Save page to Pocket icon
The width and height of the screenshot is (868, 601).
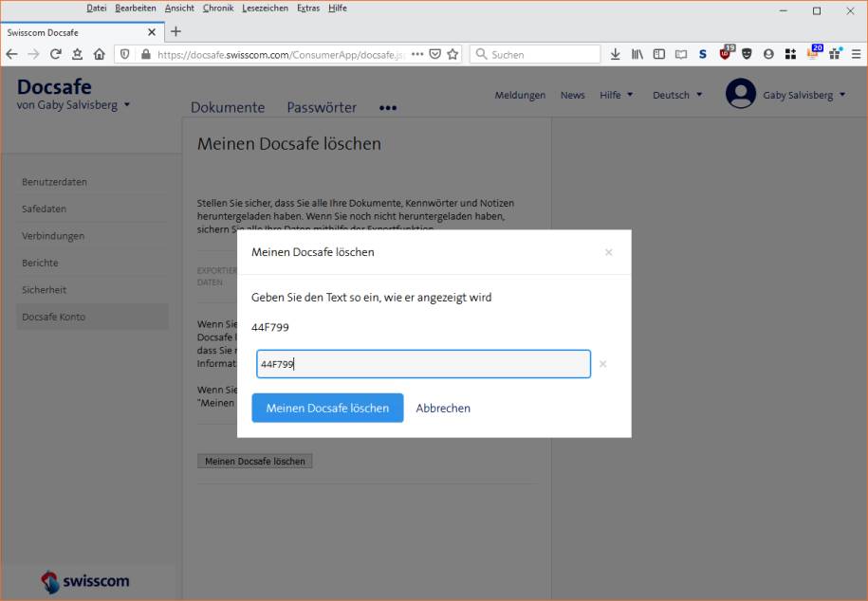pos(435,54)
